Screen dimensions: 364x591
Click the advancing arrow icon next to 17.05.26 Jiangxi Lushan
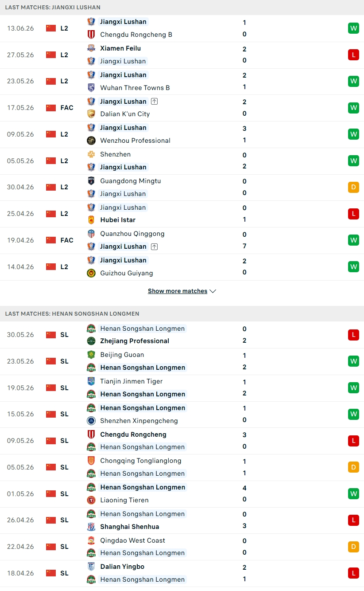(154, 101)
